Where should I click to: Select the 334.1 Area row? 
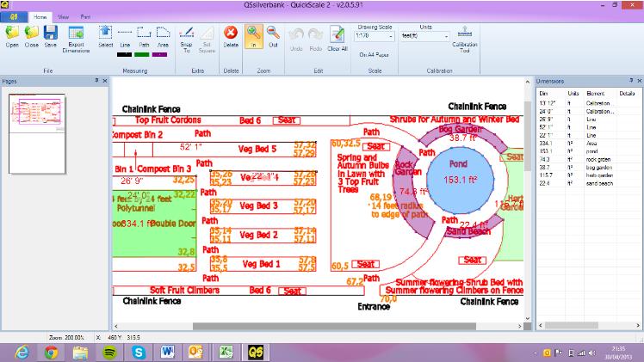pos(589,144)
